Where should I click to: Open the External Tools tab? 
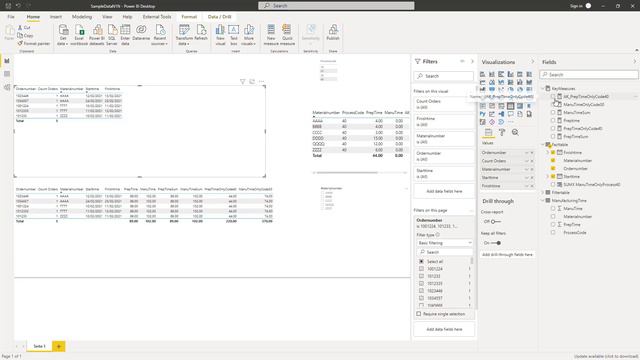[157, 17]
